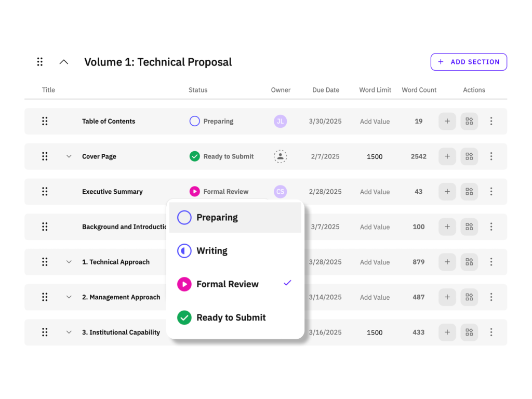Click the Add Section button
Screen dimensions: 532x399
(469, 62)
